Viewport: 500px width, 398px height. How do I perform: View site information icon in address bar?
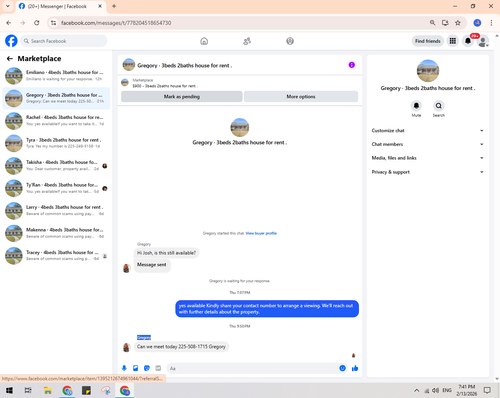[53, 23]
